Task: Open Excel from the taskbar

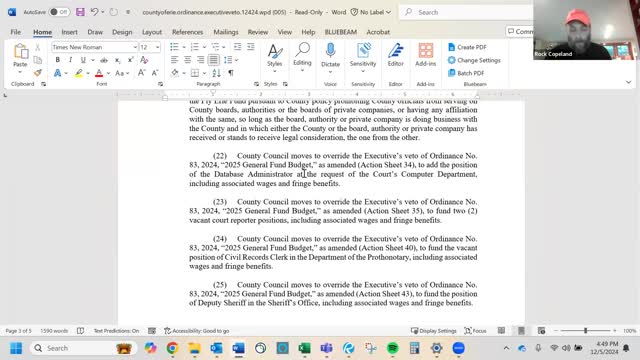Action: tap(304, 348)
